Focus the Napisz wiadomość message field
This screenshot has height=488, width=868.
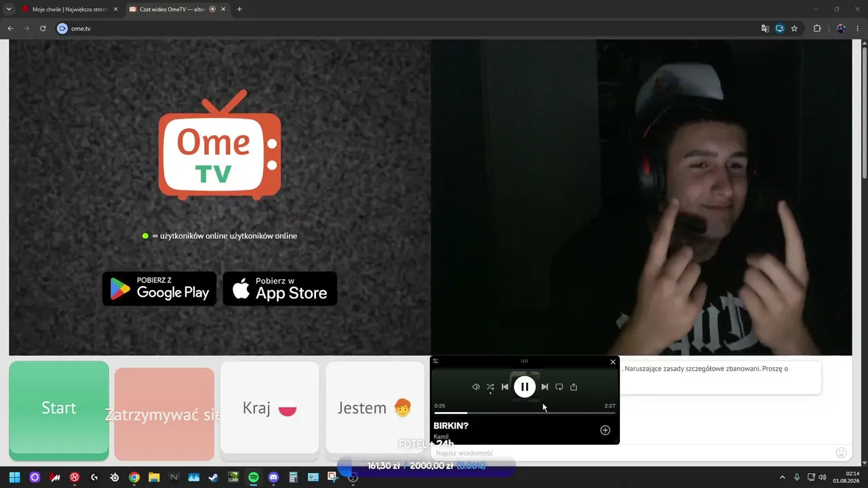pyautogui.click(x=631, y=453)
